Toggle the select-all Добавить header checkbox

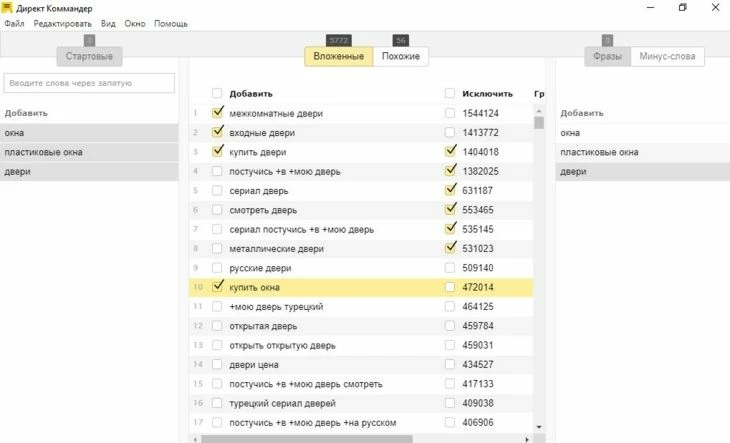tap(217, 93)
